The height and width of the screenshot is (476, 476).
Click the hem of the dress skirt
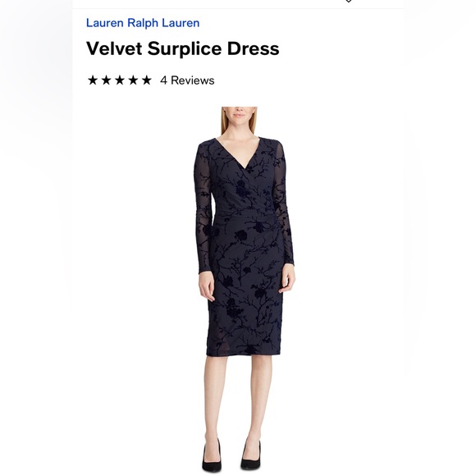tap(244, 350)
